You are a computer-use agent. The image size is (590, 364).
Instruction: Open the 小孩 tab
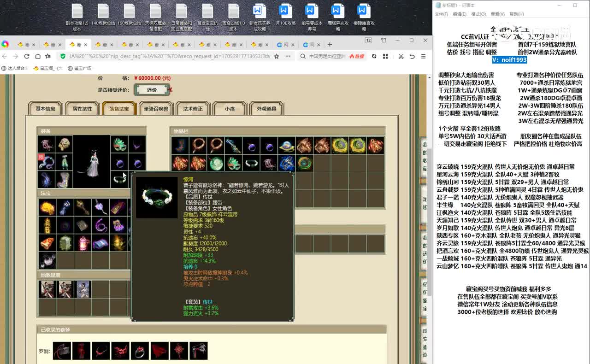pos(230,109)
